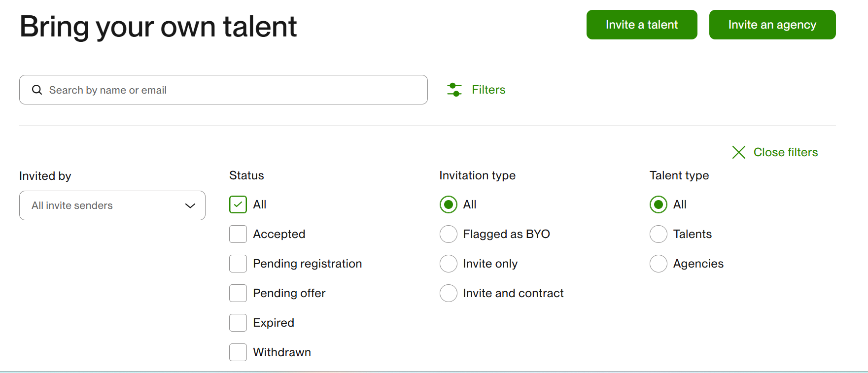
Task: Select Invite and contract invitation type
Action: tap(448, 293)
